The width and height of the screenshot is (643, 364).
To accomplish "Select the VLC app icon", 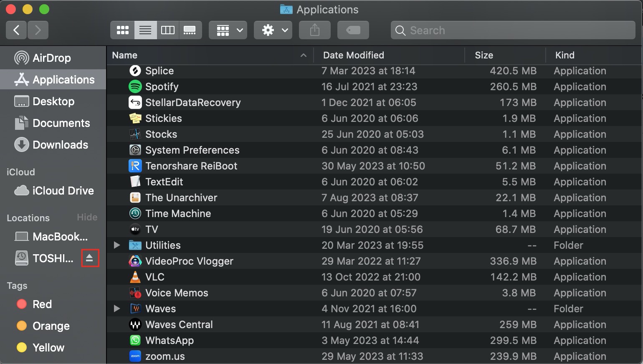I will [135, 277].
